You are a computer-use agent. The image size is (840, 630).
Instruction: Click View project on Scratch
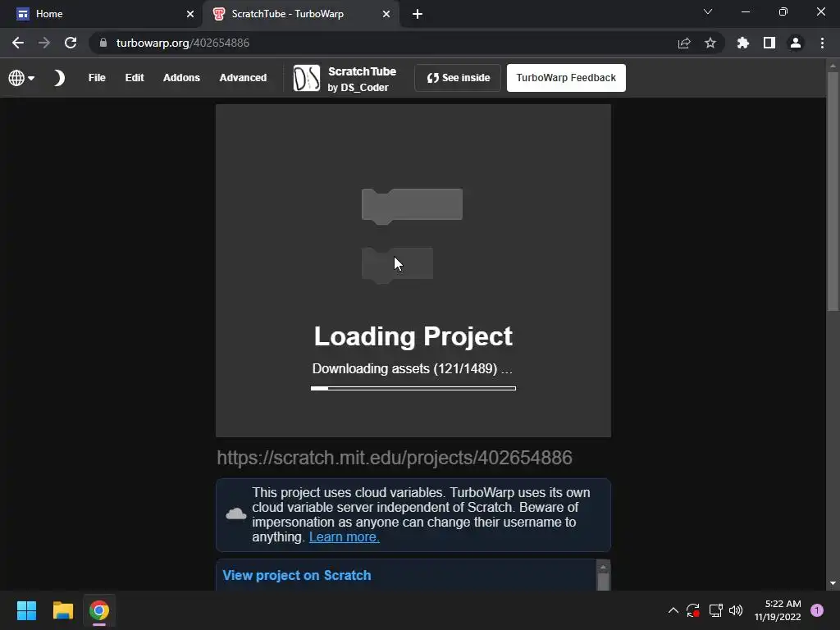click(x=297, y=575)
